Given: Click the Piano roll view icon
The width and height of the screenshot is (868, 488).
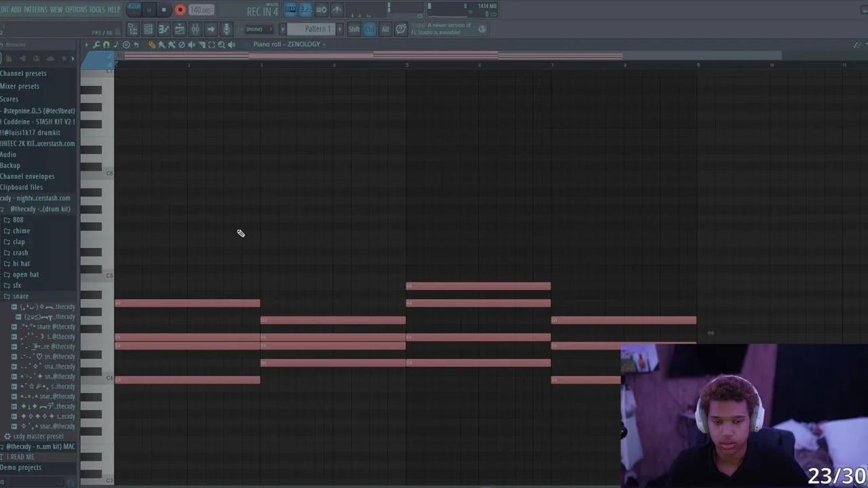Looking at the screenshot, I should [x=164, y=29].
